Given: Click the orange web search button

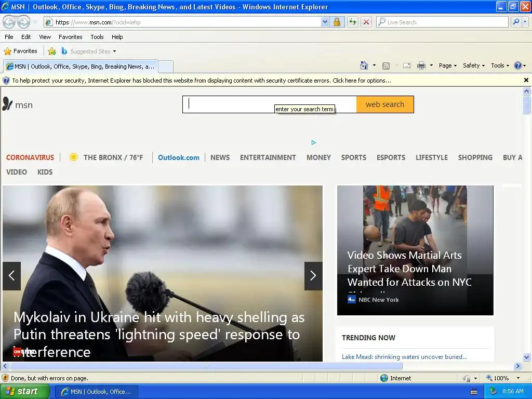Looking at the screenshot, I should (385, 104).
